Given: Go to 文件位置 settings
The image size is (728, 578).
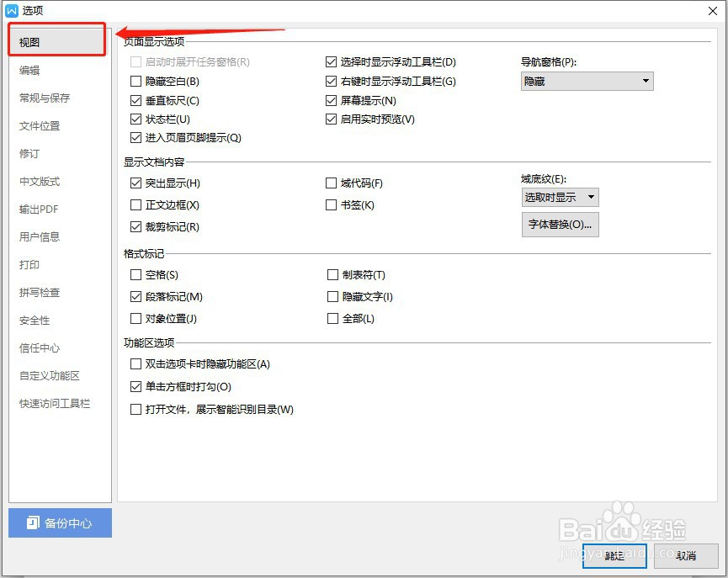Looking at the screenshot, I should click(x=40, y=126).
